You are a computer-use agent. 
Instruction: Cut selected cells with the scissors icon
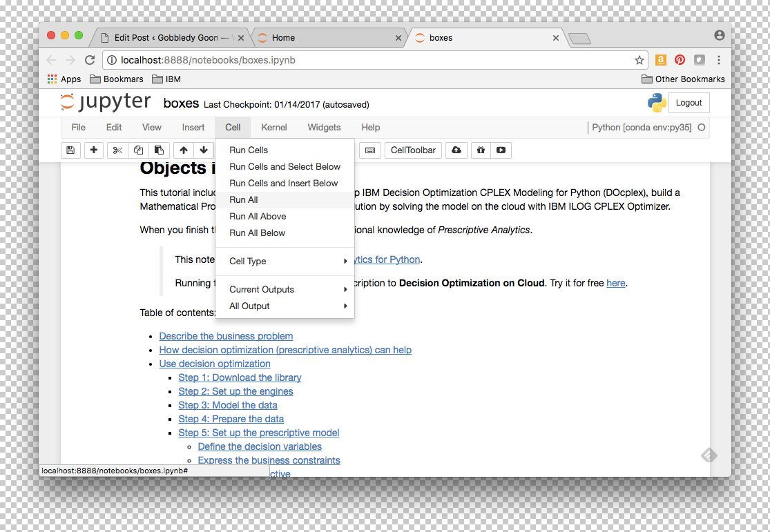pos(117,150)
